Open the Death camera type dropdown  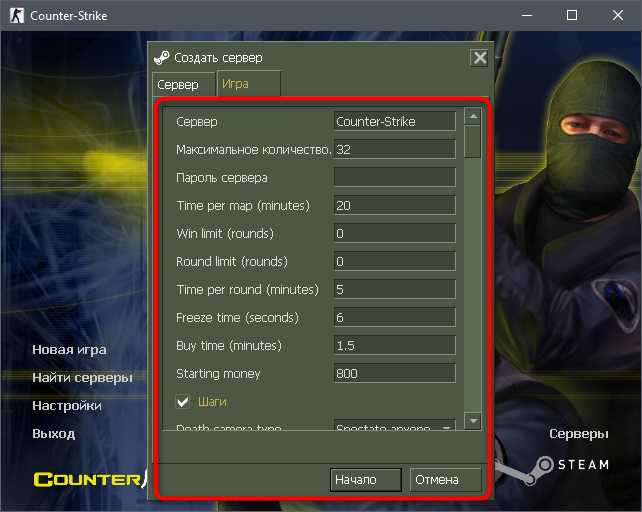395,425
